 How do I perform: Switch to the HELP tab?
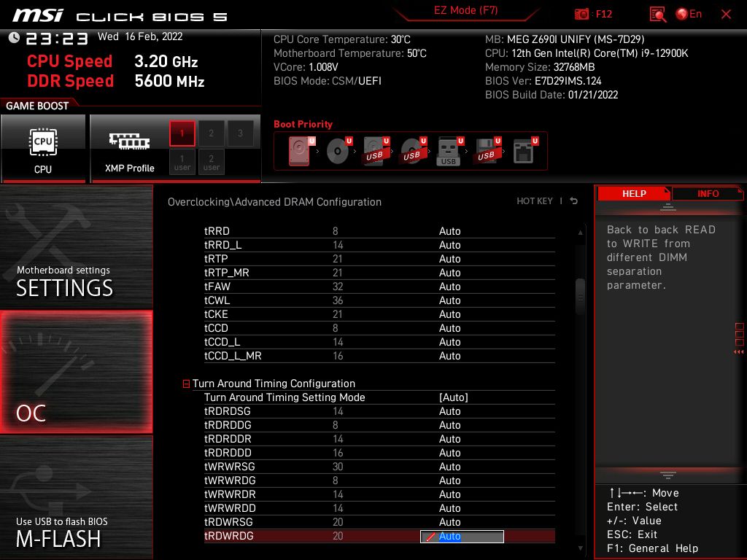tap(634, 194)
